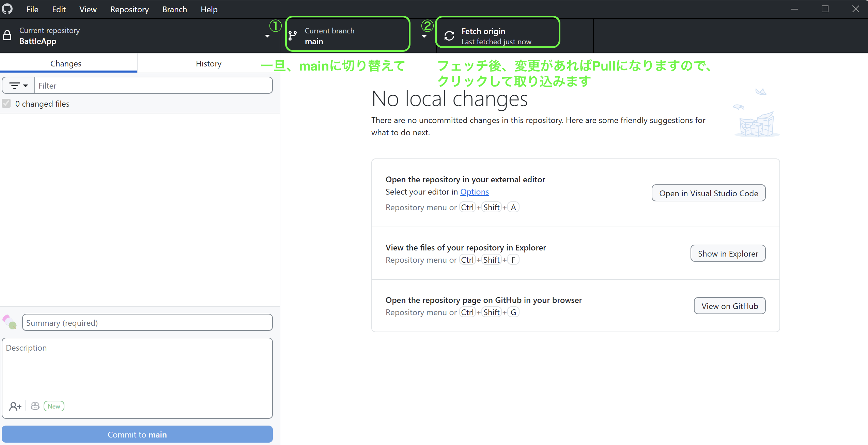868x445 pixels.
Task: Click 'Open the repository in your external editor'
Action: (465, 180)
